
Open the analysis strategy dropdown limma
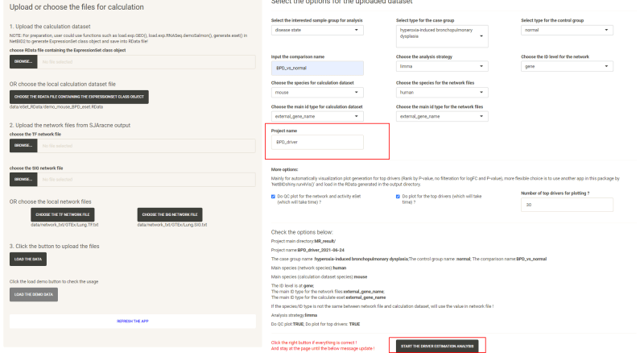click(x=442, y=66)
